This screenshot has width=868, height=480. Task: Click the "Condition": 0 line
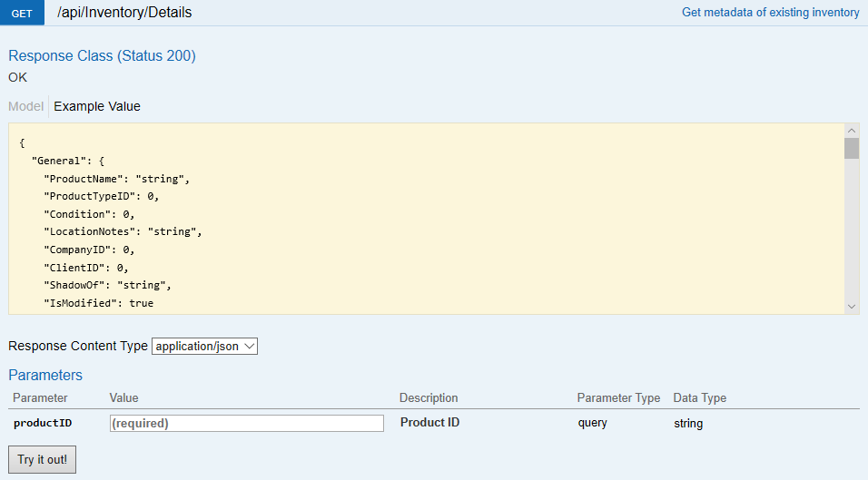tap(89, 214)
